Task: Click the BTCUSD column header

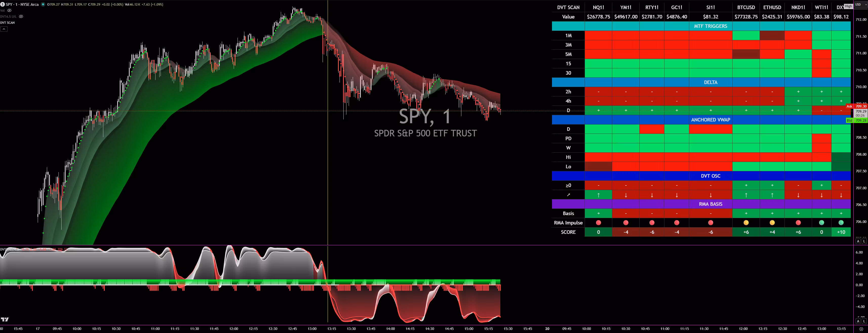Action: (746, 7)
